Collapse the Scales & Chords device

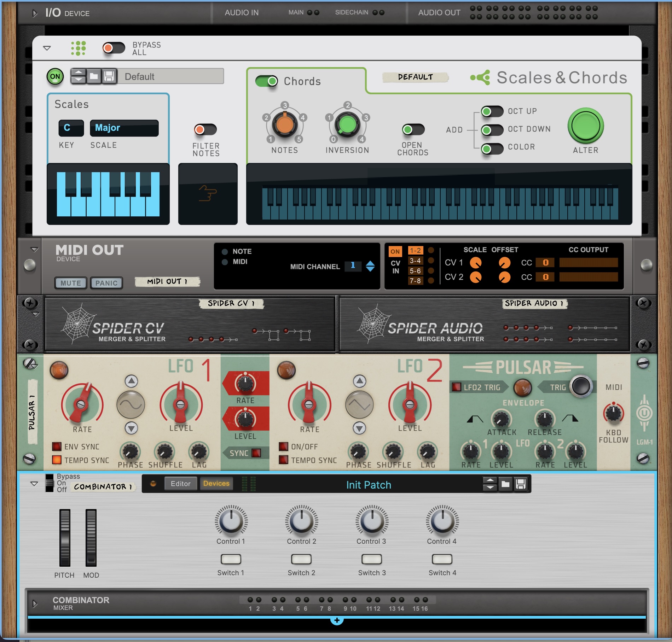point(47,48)
